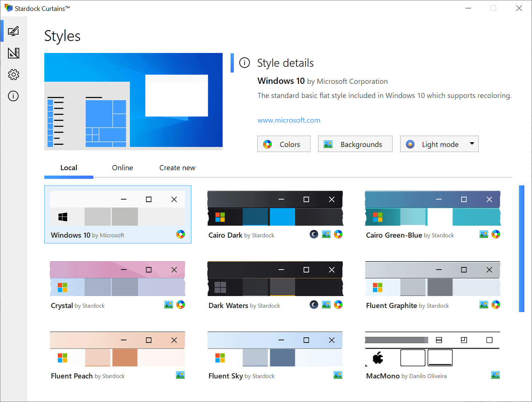This screenshot has height=402, width=532.
Task: Click the 'Fluent Peach' style name
Action: (72, 376)
